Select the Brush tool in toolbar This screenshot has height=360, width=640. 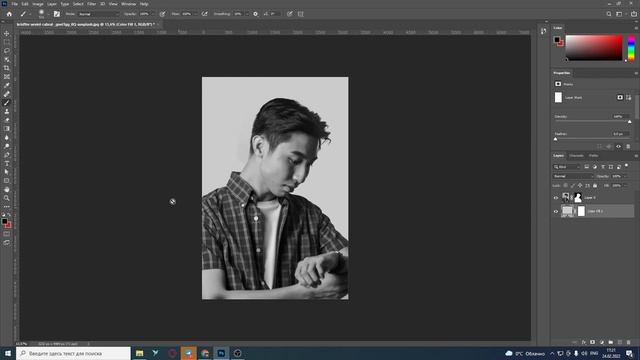point(7,102)
